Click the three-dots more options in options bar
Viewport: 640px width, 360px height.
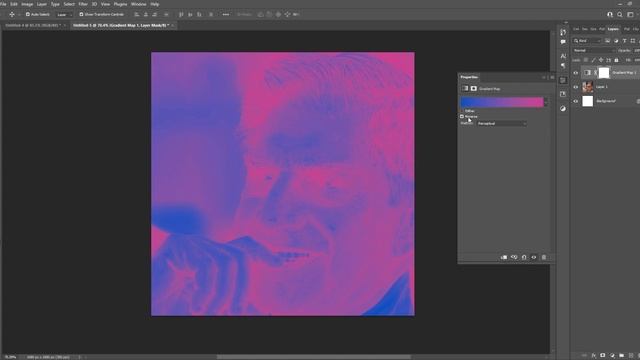click(x=226, y=14)
